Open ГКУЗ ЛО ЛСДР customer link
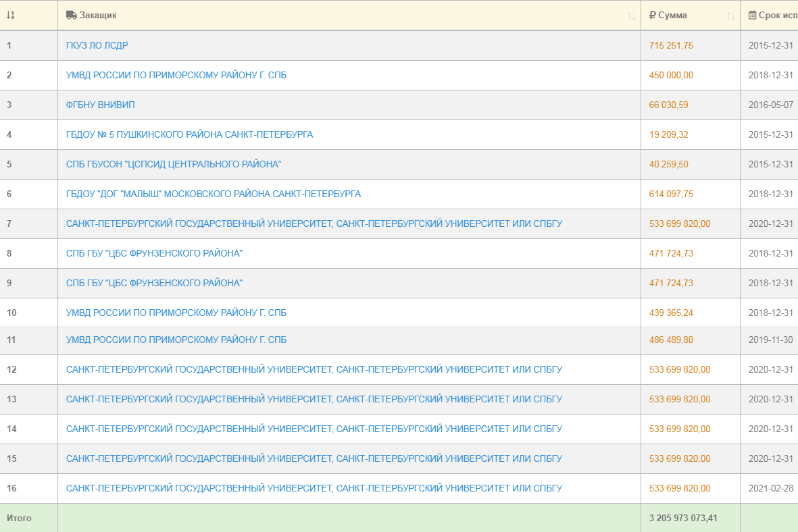The width and height of the screenshot is (798, 532). tap(97, 45)
